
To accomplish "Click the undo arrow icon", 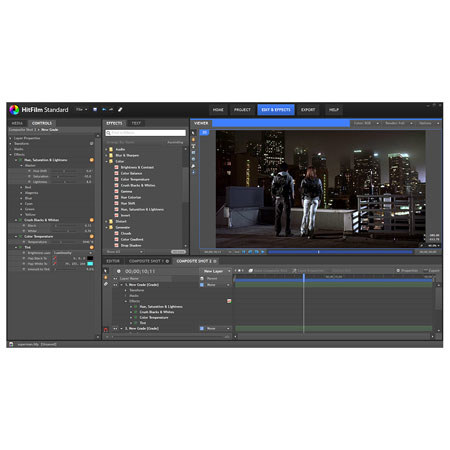I will [104, 110].
